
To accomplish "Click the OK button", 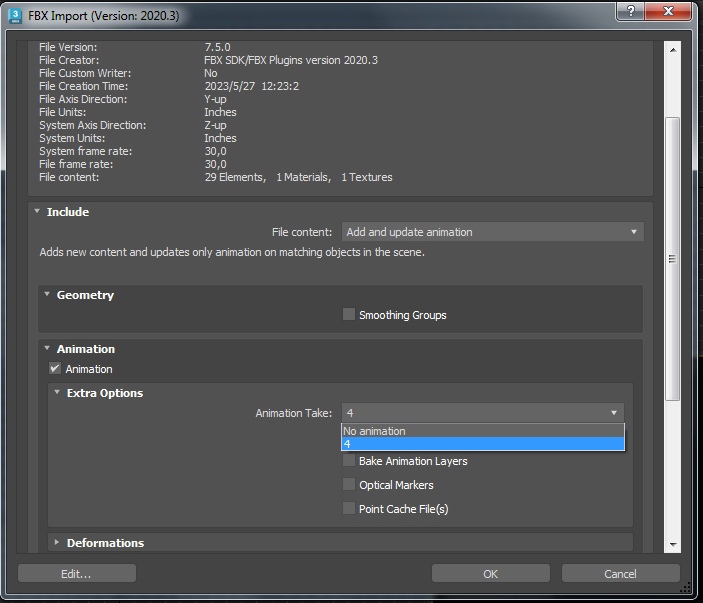I will pos(490,573).
